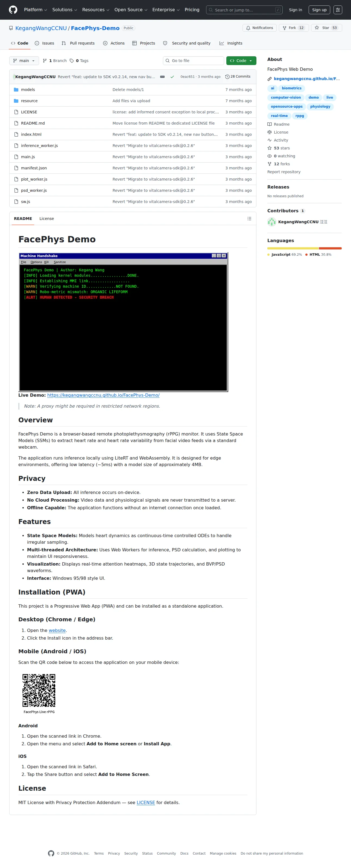Click the Machine Handshake terminal screenshot
This screenshot has width=351, height=868.
tap(123, 322)
